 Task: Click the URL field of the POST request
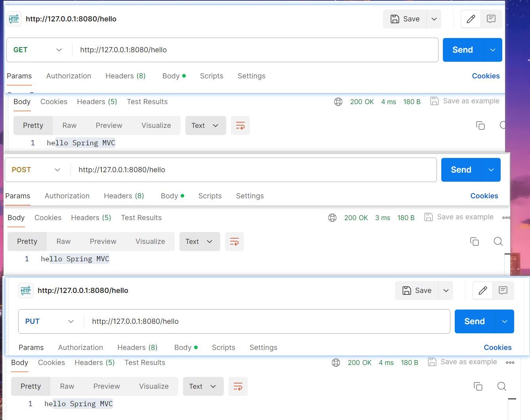coord(254,170)
